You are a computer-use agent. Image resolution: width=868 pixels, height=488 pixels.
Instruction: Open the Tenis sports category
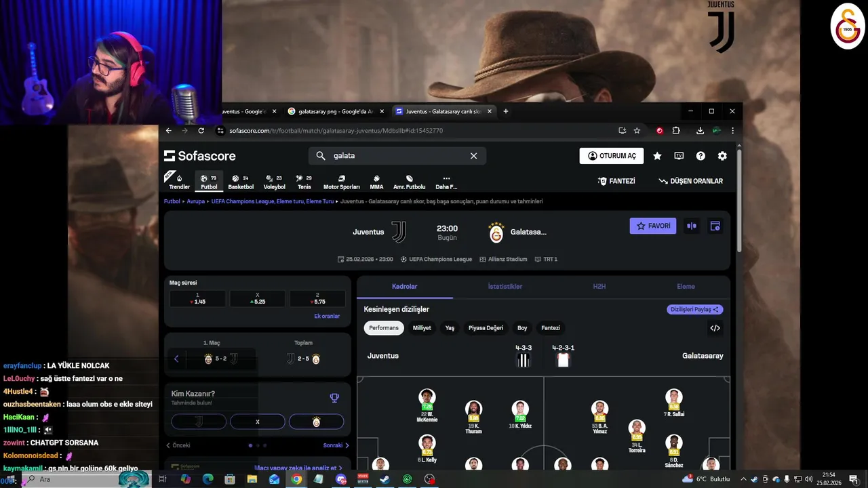pyautogui.click(x=304, y=182)
